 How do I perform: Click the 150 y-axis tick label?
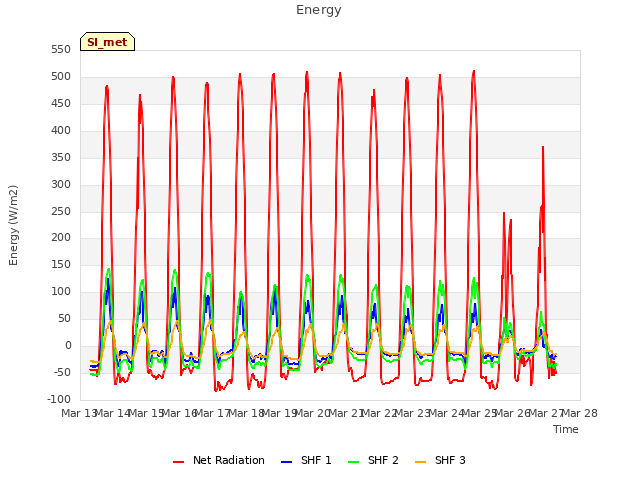[x=61, y=265]
